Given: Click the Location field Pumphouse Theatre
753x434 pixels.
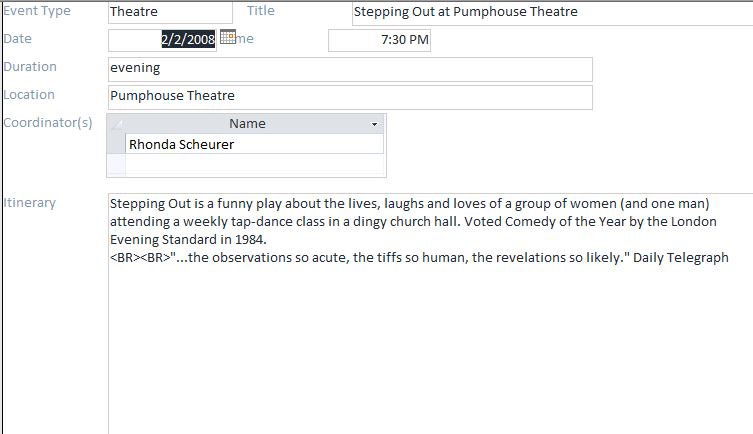Looking at the screenshot, I should pos(350,97).
